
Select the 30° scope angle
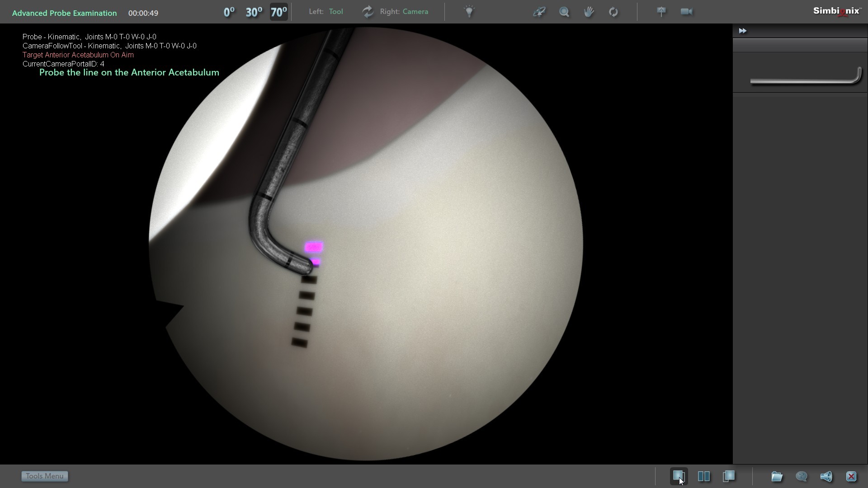pyautogui.click(x=254, y=12)
